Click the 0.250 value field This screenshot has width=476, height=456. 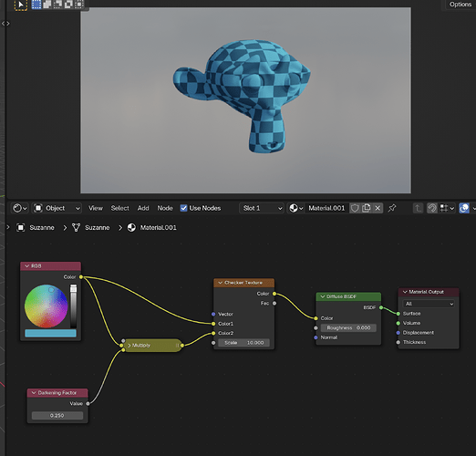pos(57,416)
